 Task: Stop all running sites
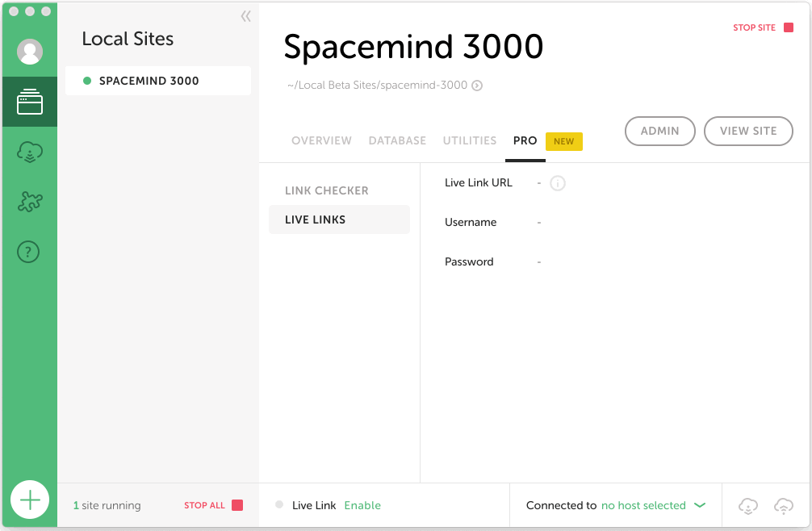pyautogui.click(x=213, y=506)
